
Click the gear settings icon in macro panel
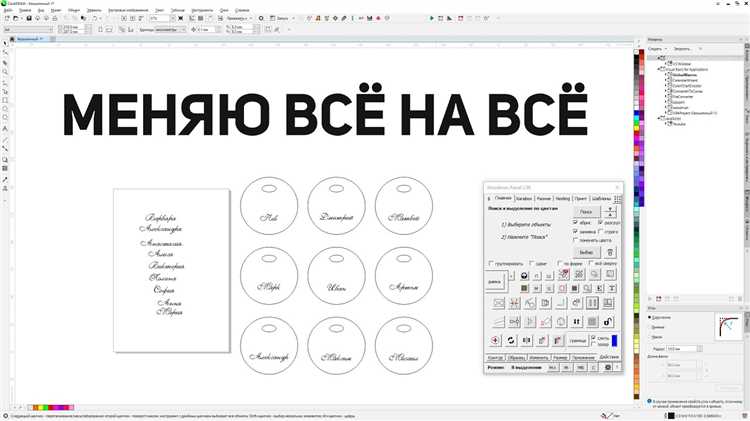(x=607, y=367)
